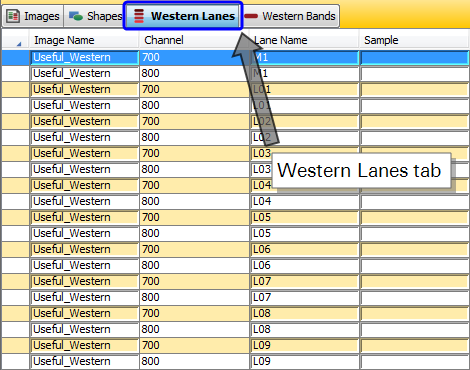Select Image Name in the M1 700 row
The height and width of the screenshot is (370, 470).
85,57
